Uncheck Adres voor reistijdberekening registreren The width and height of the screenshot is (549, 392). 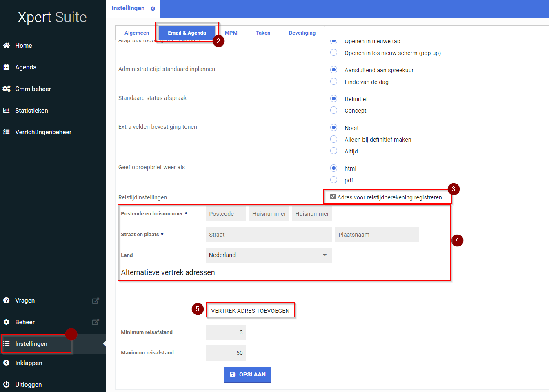(333, 197)
